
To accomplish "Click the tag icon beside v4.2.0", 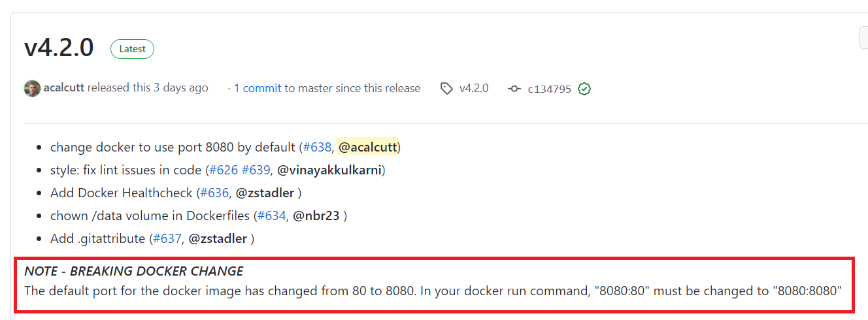I will pyautogui.click(x=446, y=88).
